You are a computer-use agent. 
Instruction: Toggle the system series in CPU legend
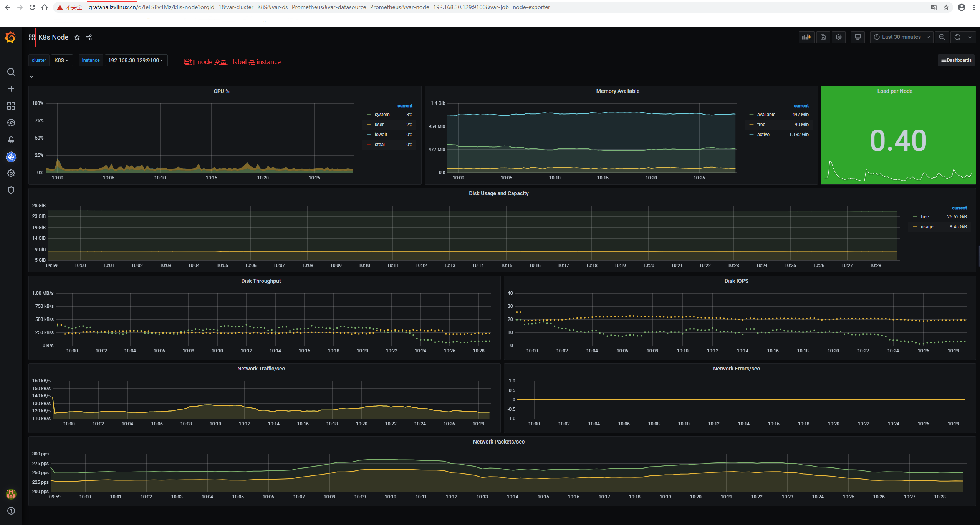[x=382, y=115]
